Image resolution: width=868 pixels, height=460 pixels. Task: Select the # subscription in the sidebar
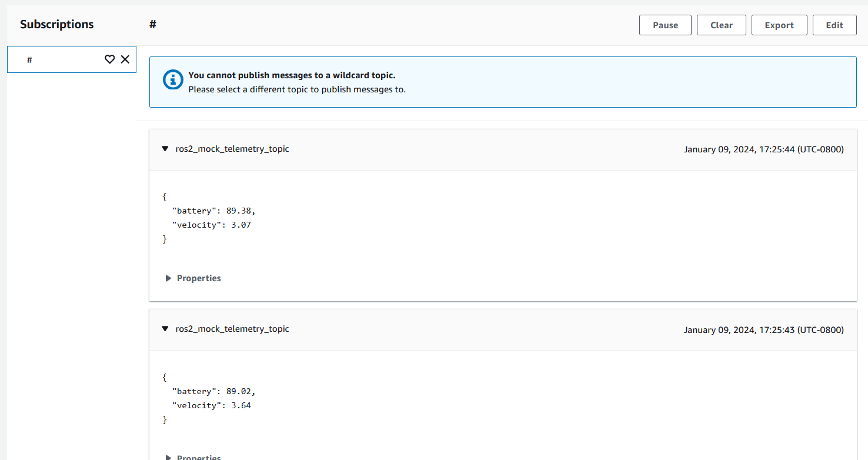(72, 59)
